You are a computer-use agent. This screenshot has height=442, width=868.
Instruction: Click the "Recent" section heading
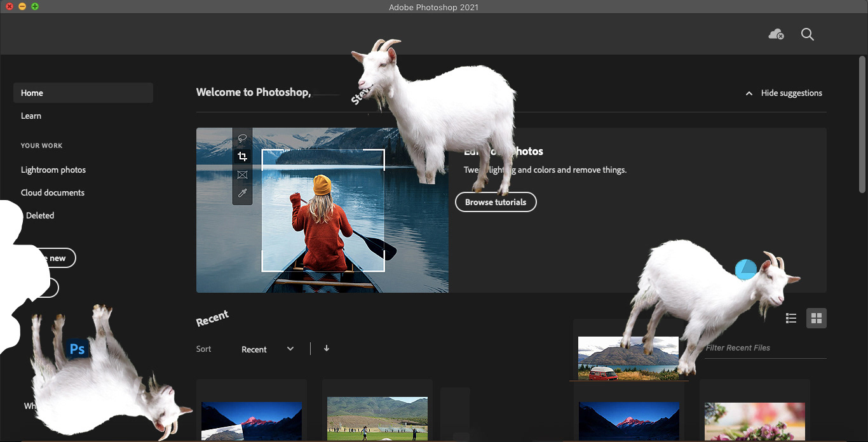(x=212, y=318)
